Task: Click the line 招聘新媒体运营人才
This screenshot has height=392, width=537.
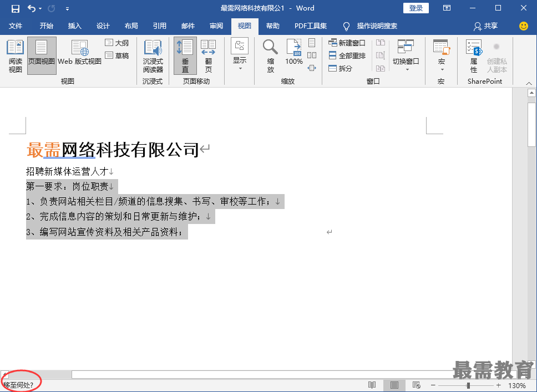Action: click(x=67, y=171)
